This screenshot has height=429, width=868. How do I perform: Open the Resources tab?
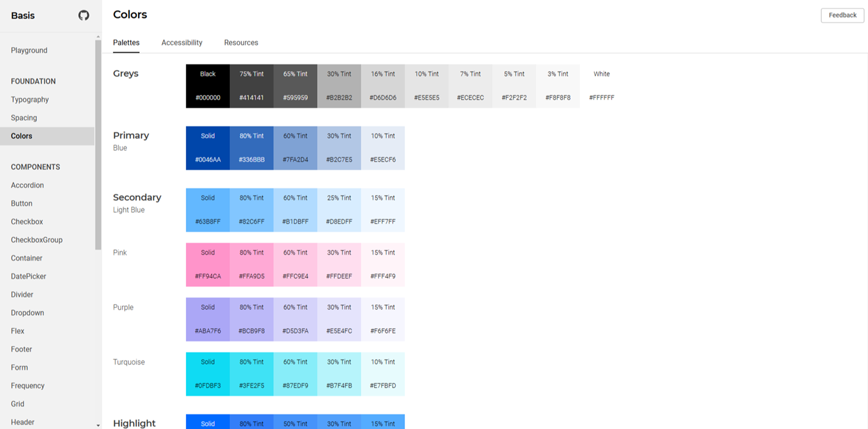coord(241,42)
